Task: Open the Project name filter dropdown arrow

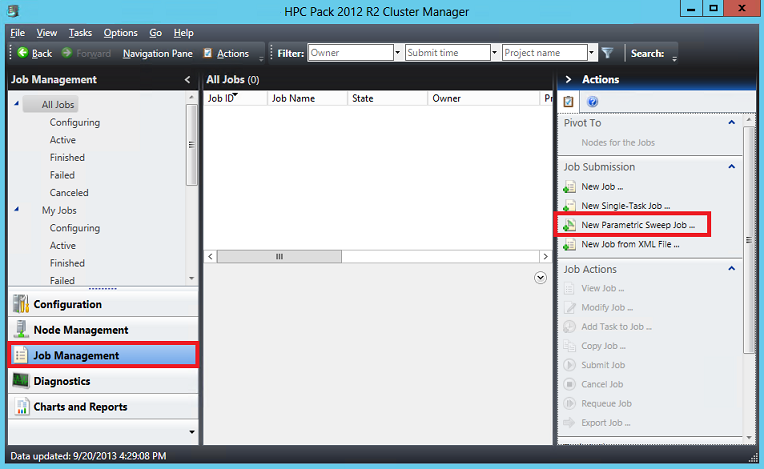Action: click(592, 53)
